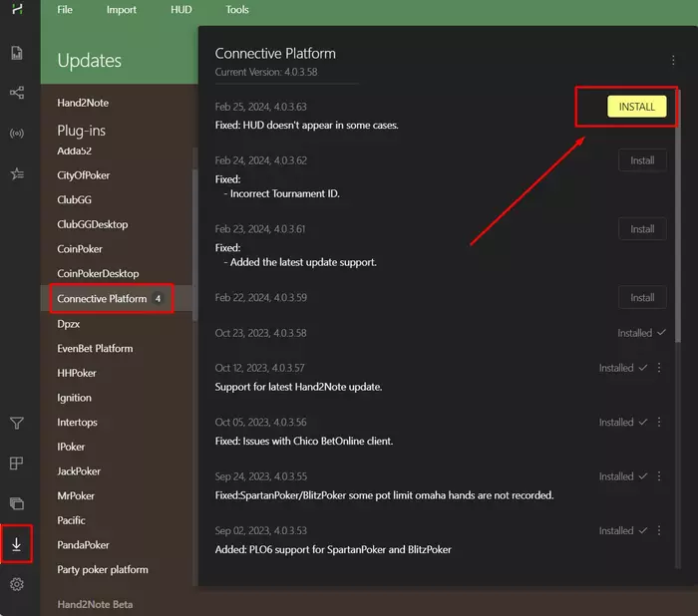This screenshot has height=616, width=698.
Task: Click 'Fixed: HUD doesn't appear in some cases.'
Action: pos(307,125)
